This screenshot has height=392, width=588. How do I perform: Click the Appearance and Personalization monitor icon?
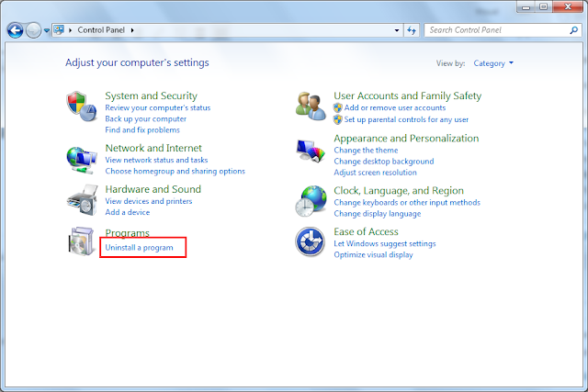[311, 151]
